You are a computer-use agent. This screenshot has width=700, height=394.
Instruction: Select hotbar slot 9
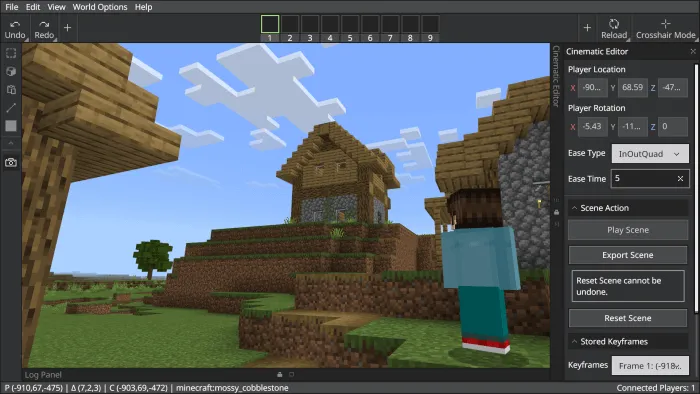(x=430, y=25)
